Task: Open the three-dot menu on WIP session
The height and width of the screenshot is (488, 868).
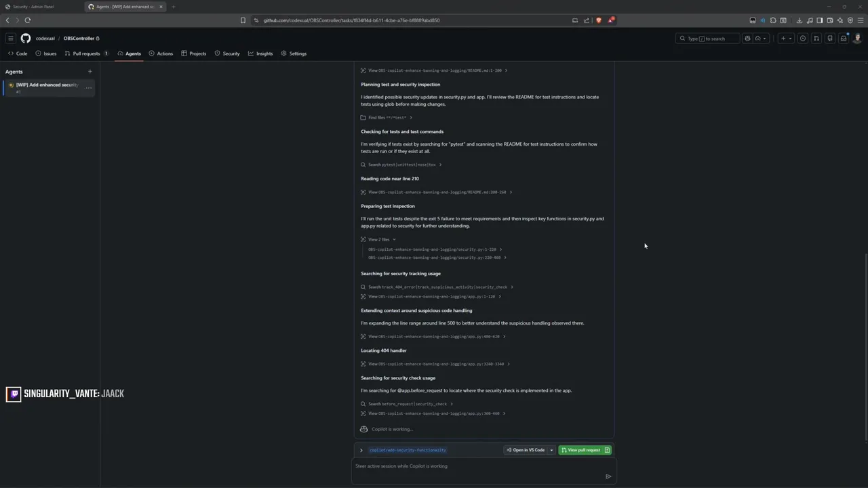Action: tap(89, 87)
